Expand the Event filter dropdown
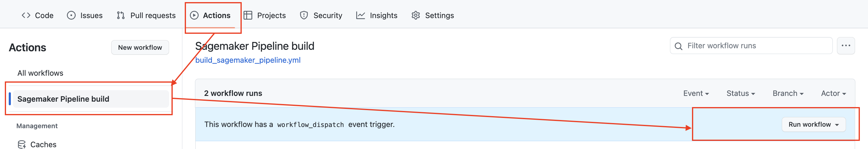The height and width of the screenshot is (149, 868). coord(696,94)
